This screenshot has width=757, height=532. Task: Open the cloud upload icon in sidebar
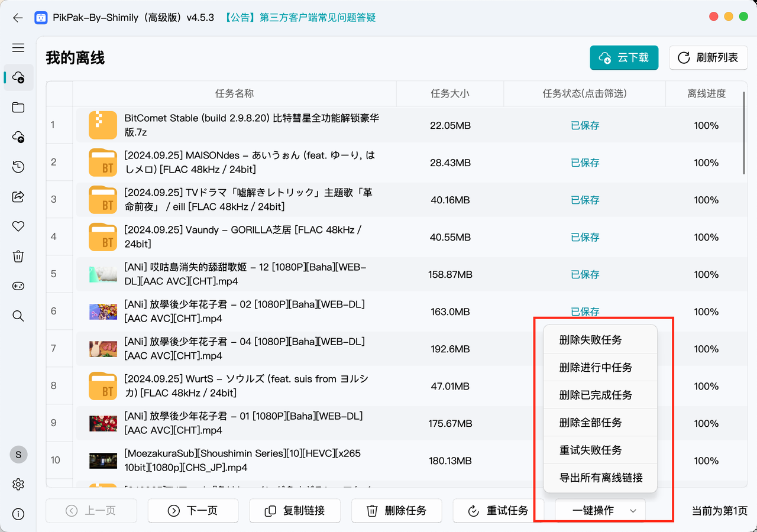(18, 137)
